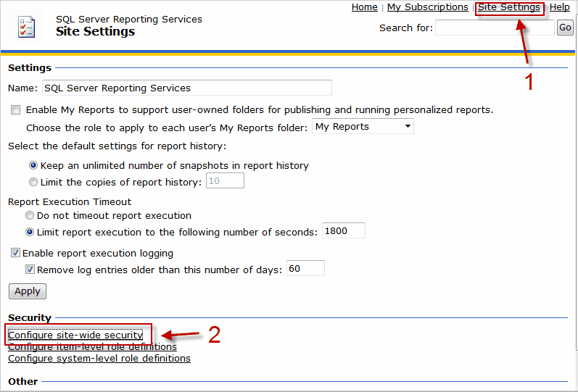Open Configure item-level role definitions
The width and height of the screenshot is (578, 392).
[92, 346]
